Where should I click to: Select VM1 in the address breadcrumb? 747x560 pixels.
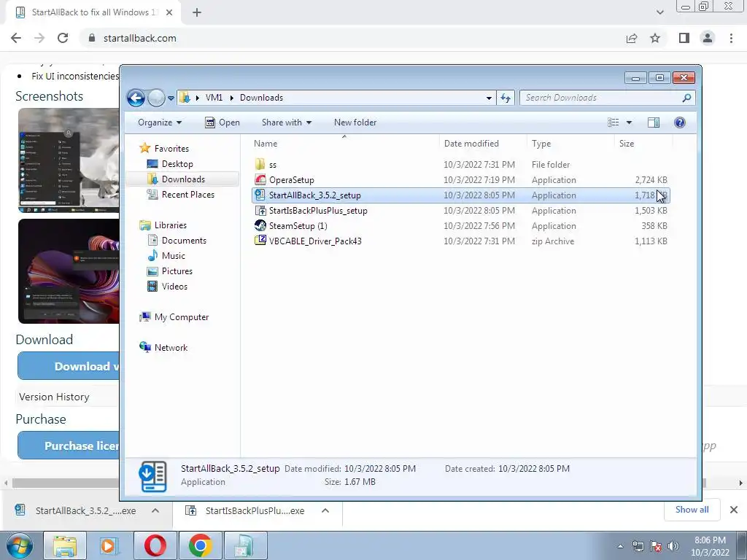coord(214,98)
